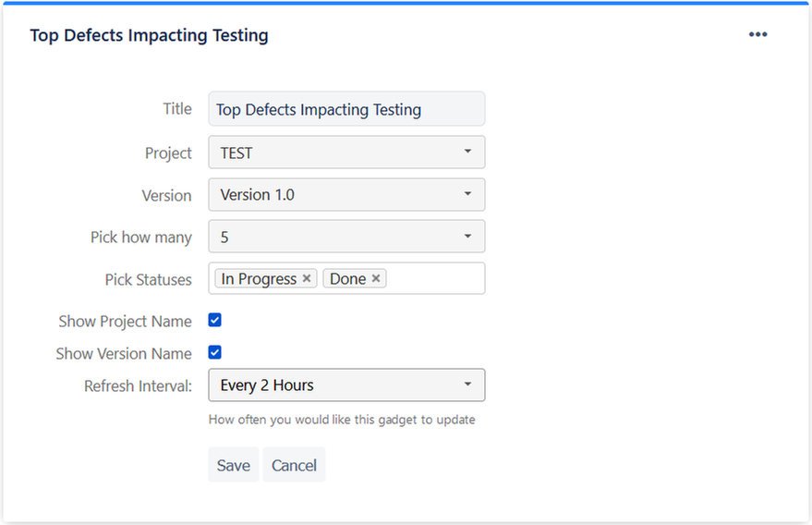The height and width of the screenshot is (525, 812).
Task: Remove the In Progress status tag
Action: [x=307, y=278]
